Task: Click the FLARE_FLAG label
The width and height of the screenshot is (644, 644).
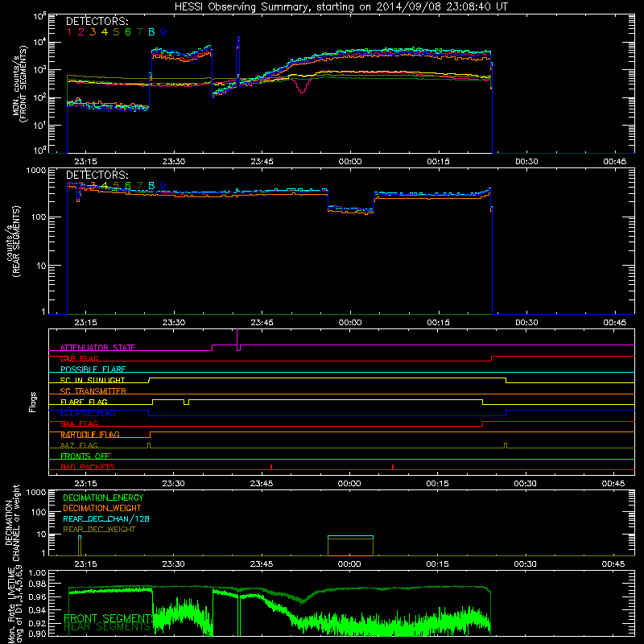Action: 84,402
